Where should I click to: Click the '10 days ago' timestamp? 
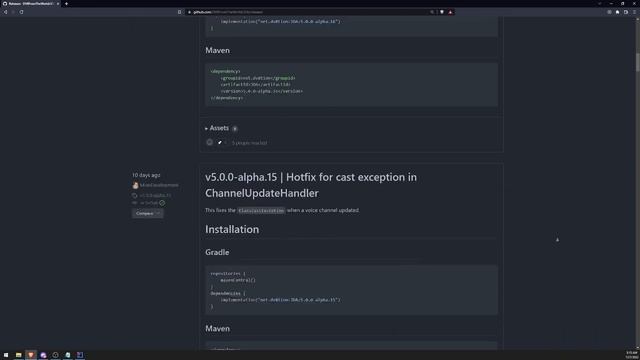146,175
